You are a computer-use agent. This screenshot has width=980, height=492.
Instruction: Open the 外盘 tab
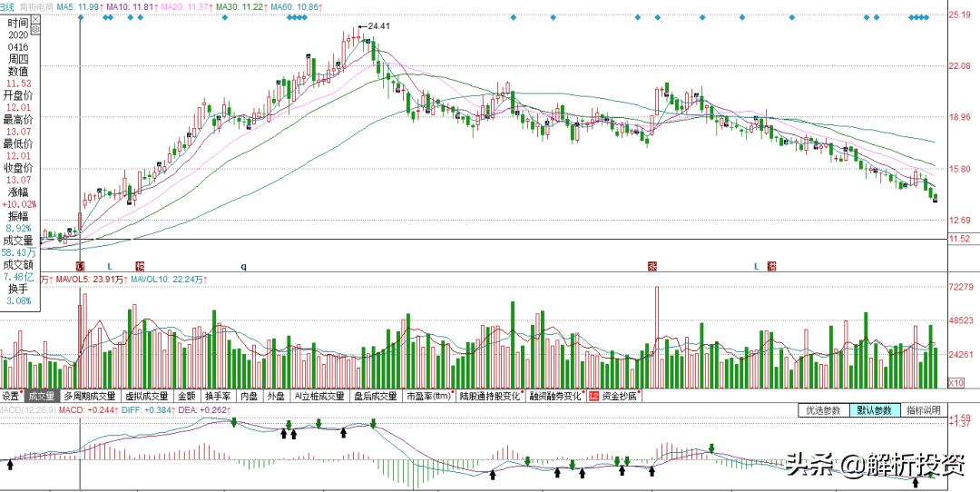276,397
